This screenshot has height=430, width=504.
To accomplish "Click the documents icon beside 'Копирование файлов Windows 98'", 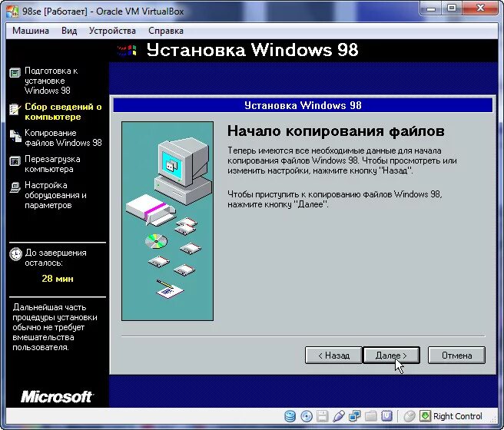I will [x=15, y=136].
